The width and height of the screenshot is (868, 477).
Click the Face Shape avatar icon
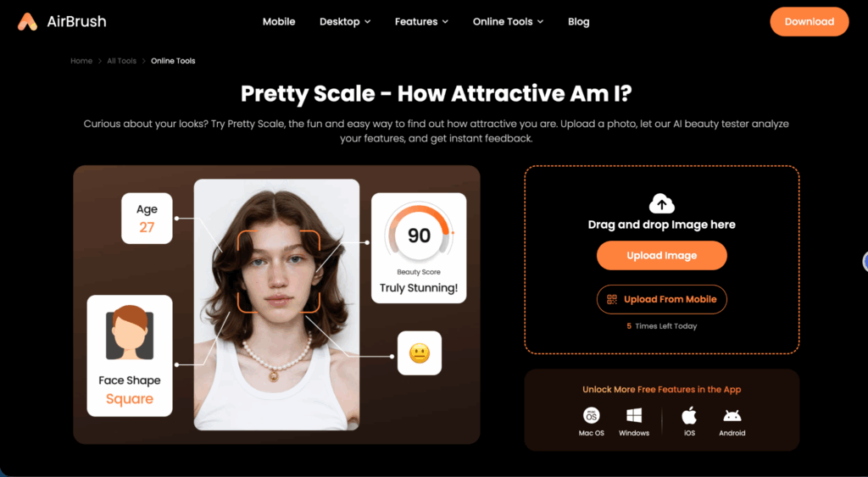[x=130, y=333]
